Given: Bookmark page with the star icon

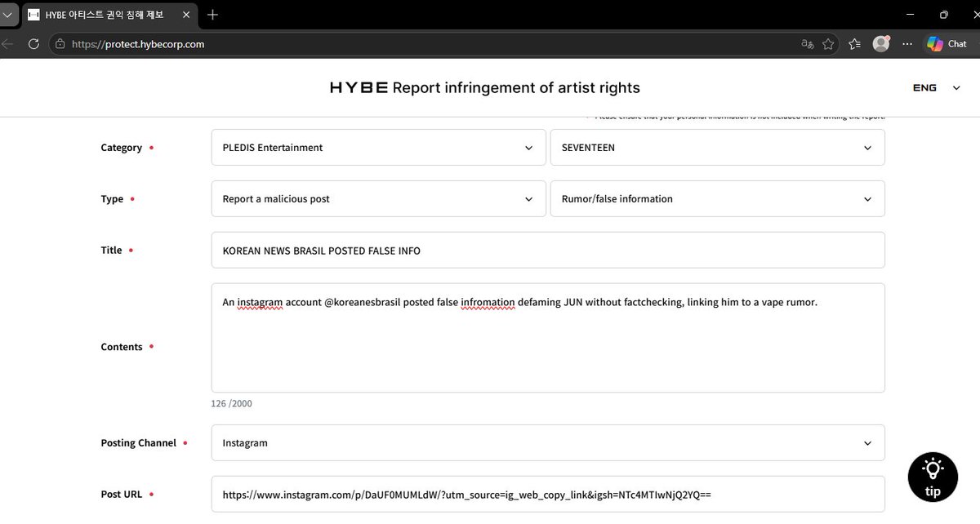Looking at the screenshot, I should [x=828, y=44].
